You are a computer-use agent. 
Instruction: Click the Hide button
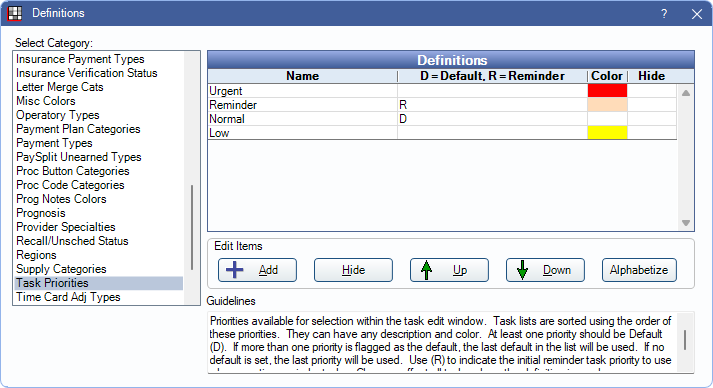point(353,270)
